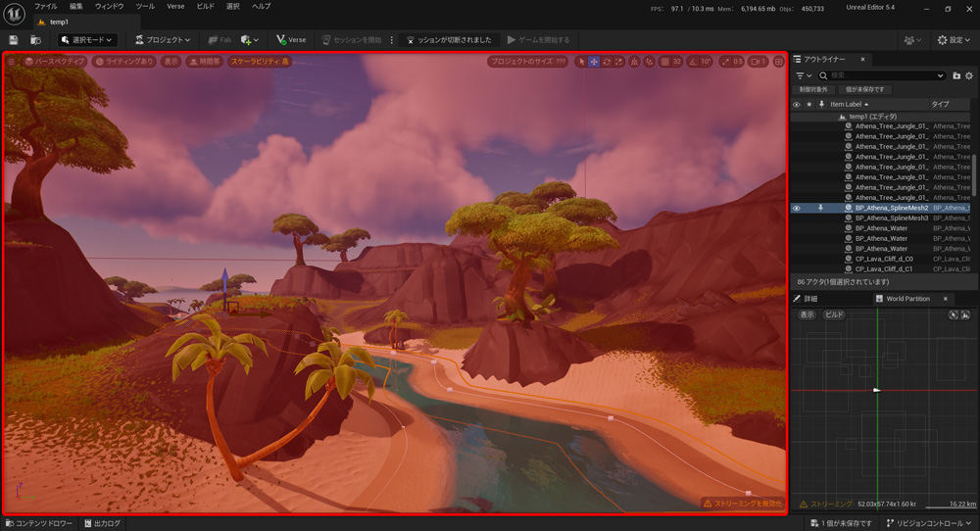
Task: Toggle rotation snap angle icon
Action: point(693,62)
